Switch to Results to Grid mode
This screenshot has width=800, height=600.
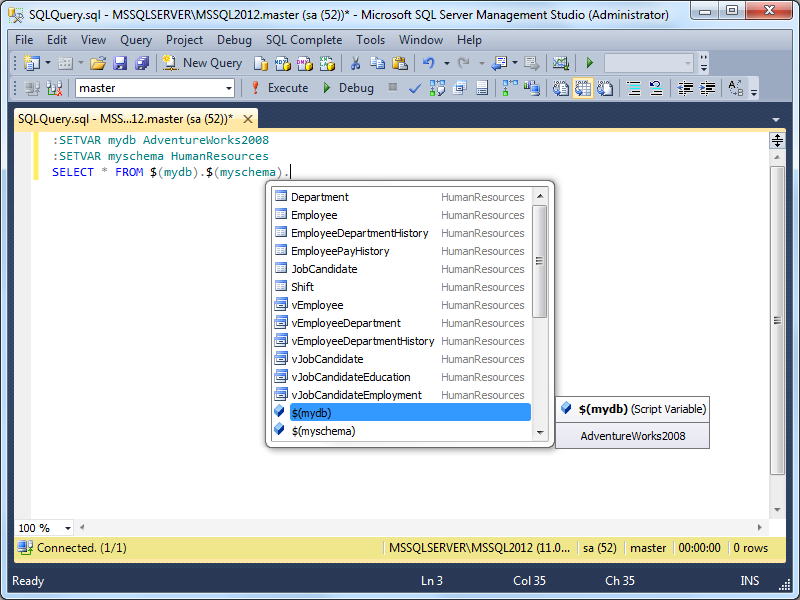[x=583, y=88]
